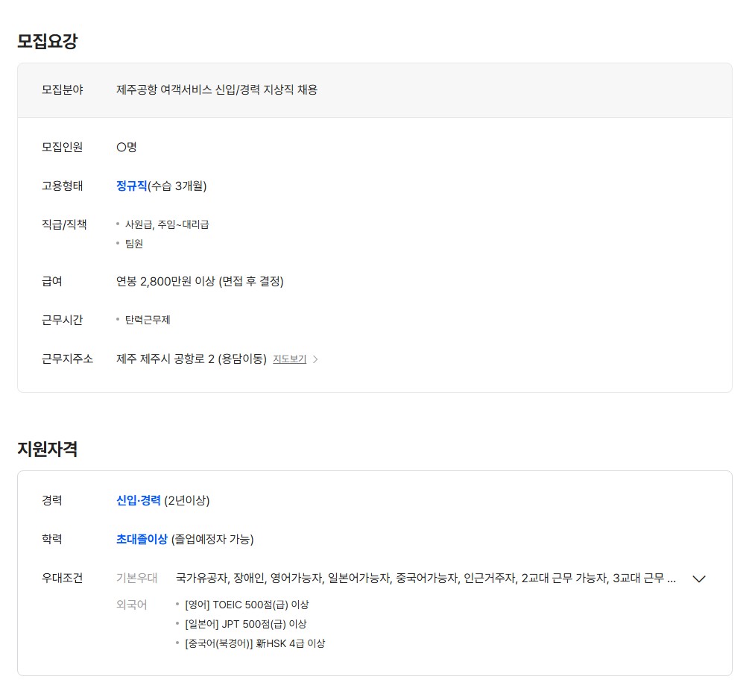Image resolution: width=755 pixels, height=700 pixels.
Task: Click the TOEIC 500점 이상 requirement line
Action: tap(247, 605)
